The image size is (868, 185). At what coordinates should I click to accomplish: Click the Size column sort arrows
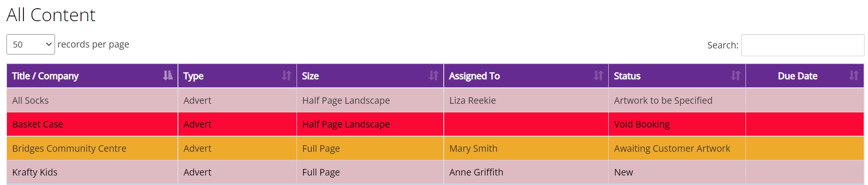point(433,76)
